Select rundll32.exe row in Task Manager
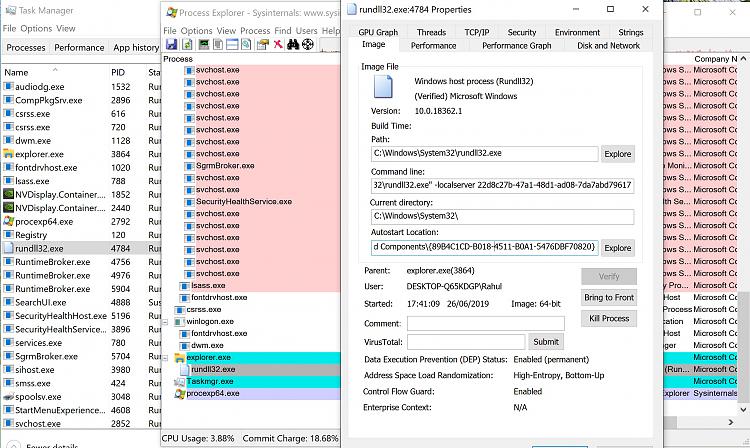Viewport: 750px width, 448px height. [x=81, y=248]
